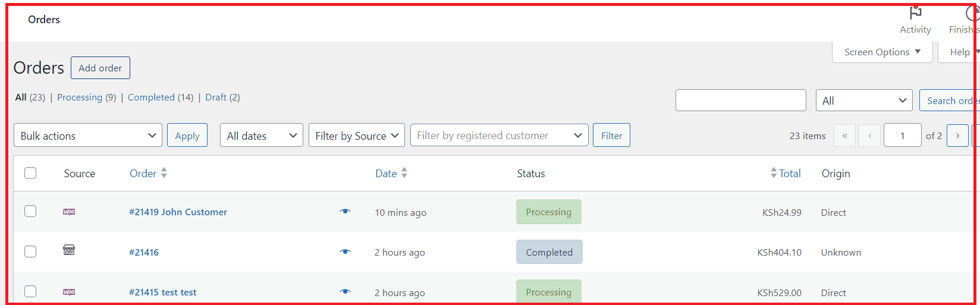Check the box for order #21415
This screenshot has height=305, width=980.
click(30, 291)
